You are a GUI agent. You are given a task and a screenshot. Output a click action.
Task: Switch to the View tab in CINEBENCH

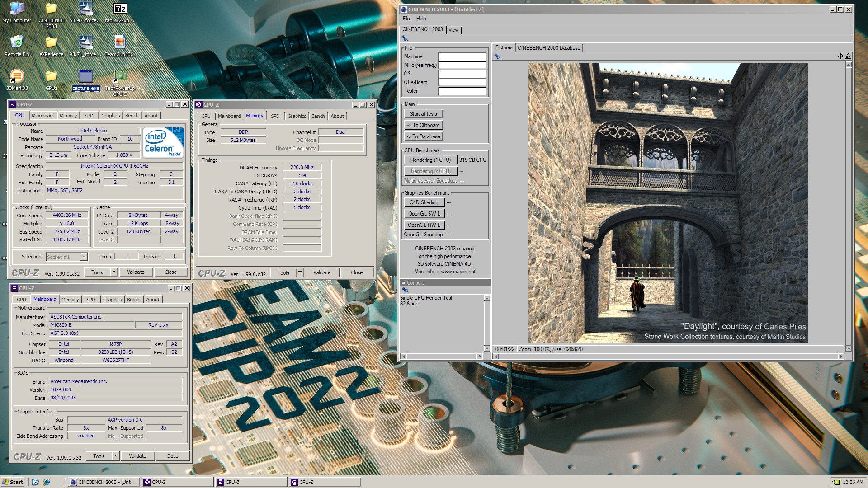click(x=453, y=30)
